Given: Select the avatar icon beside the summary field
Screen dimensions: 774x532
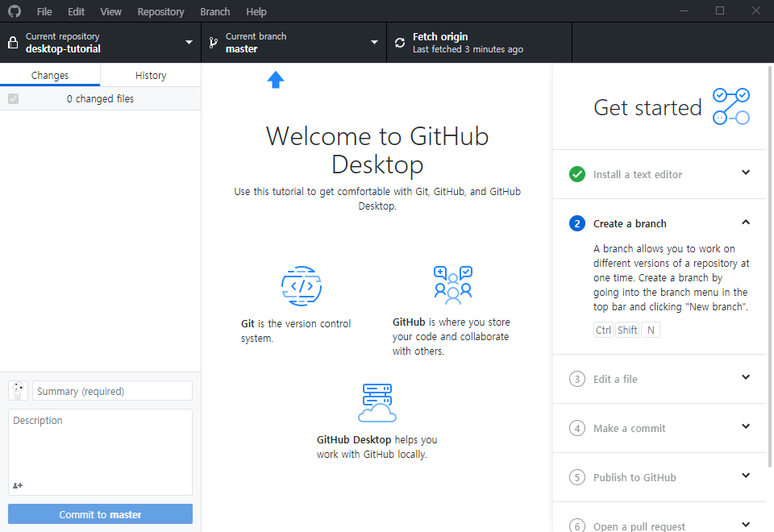Looking at the screenshot, I should click(18, 390).
